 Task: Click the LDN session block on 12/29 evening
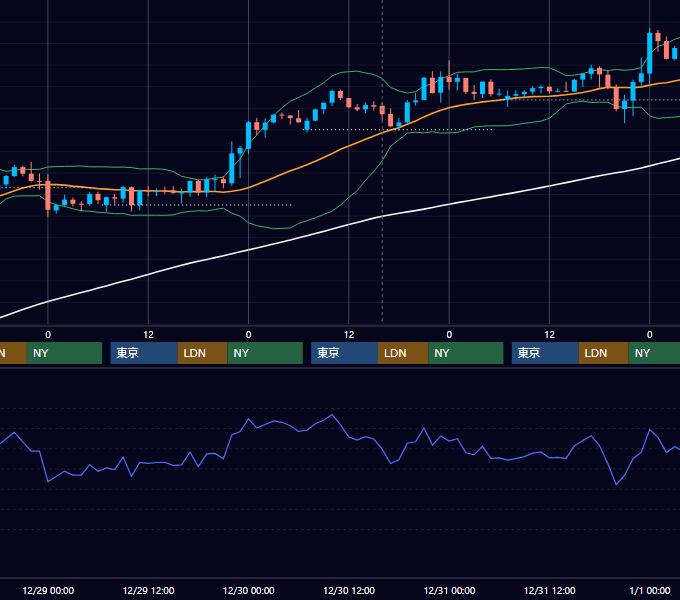203,353
